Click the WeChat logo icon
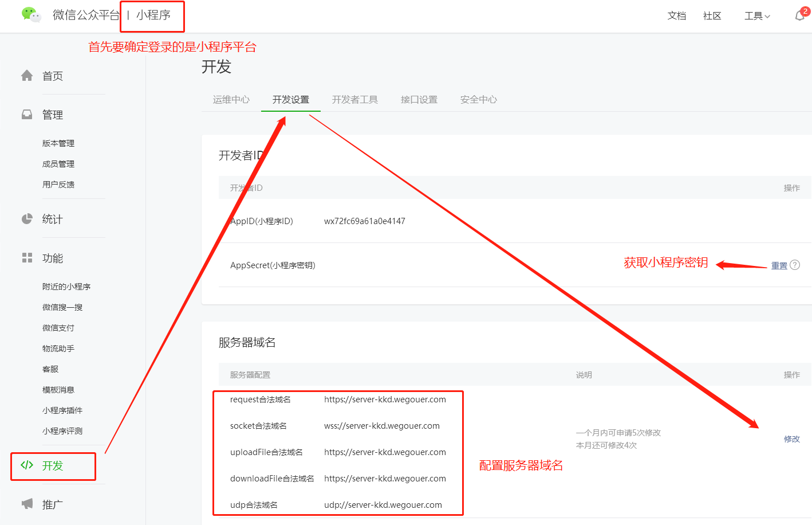Image resolution: width=812 pixels, height=525 pixels. pyautogui.click(x=31, y=15)
